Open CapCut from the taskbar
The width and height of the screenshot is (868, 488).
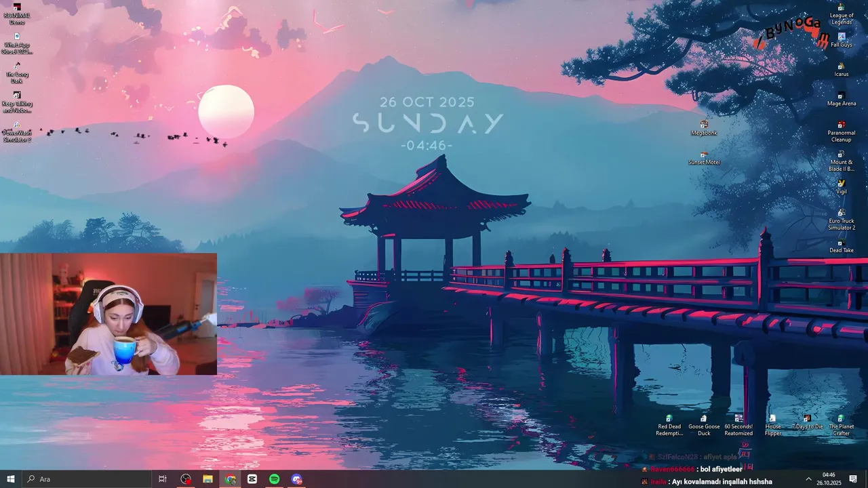(x=252, y=479)
